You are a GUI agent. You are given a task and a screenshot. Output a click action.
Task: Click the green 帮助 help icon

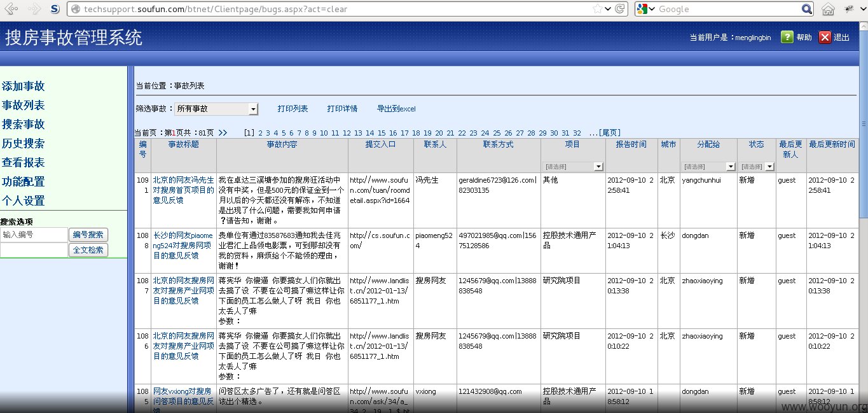pos(787,37)
